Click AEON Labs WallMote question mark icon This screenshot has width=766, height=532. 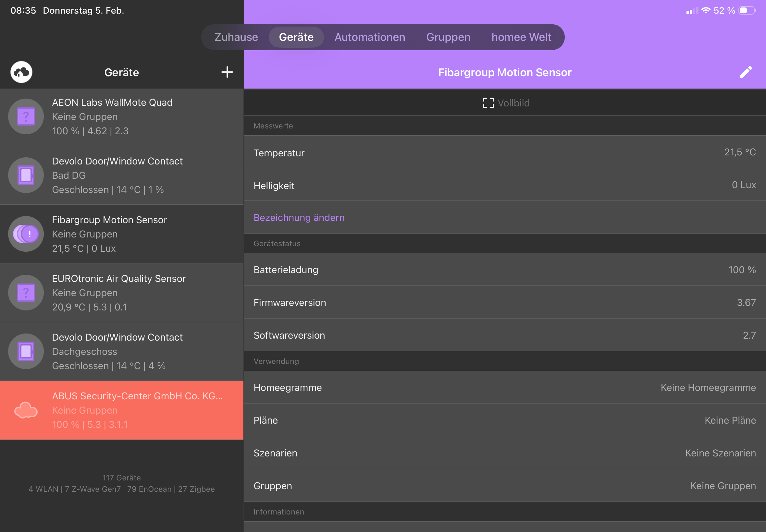[x=26, y=117]
